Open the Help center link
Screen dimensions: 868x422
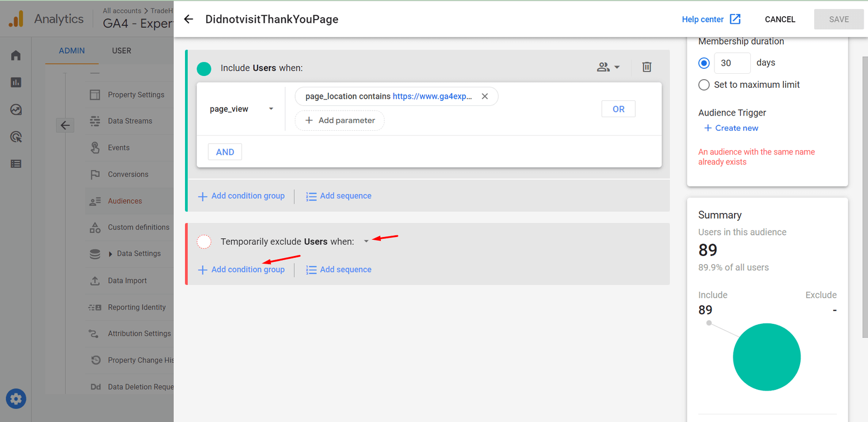point(703,19)
